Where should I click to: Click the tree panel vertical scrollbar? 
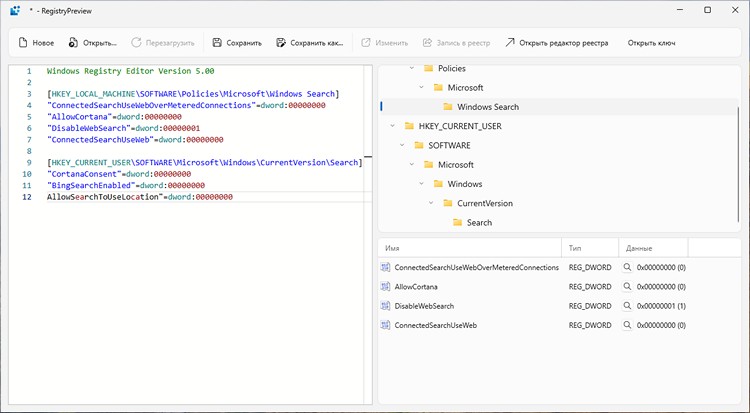point(739,163)
